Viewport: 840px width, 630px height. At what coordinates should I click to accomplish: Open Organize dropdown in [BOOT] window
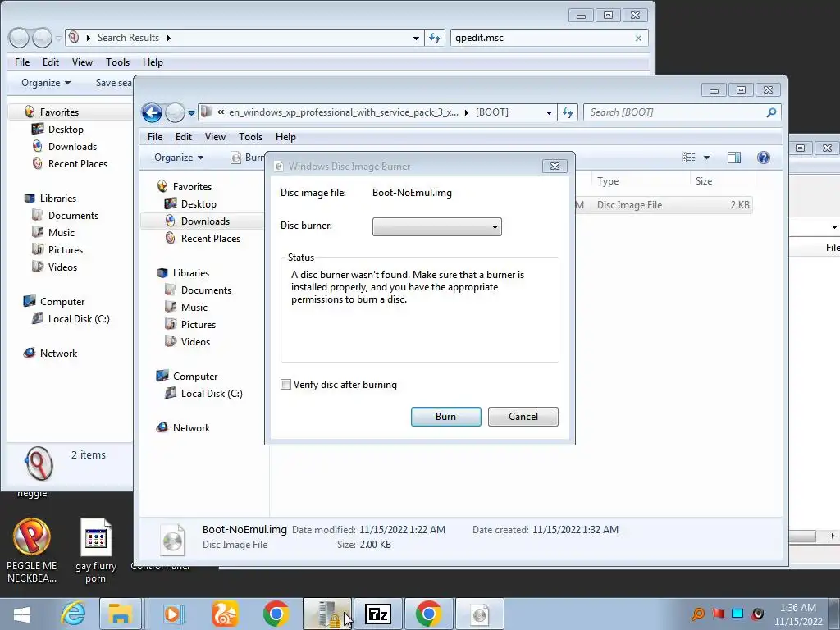click(x=178, y=157)
